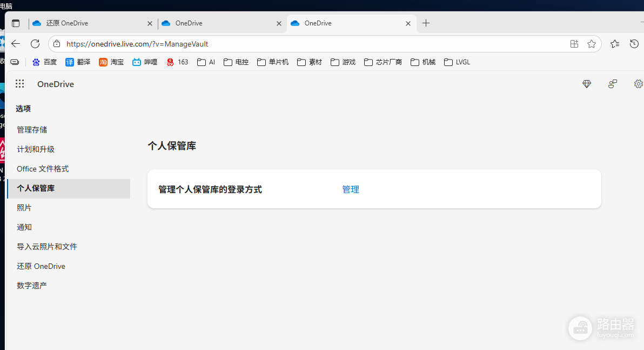This screenshot has width=644, height=350.
Task: Open a new browser tab with the plus button
Action: (x=426, y=23)
